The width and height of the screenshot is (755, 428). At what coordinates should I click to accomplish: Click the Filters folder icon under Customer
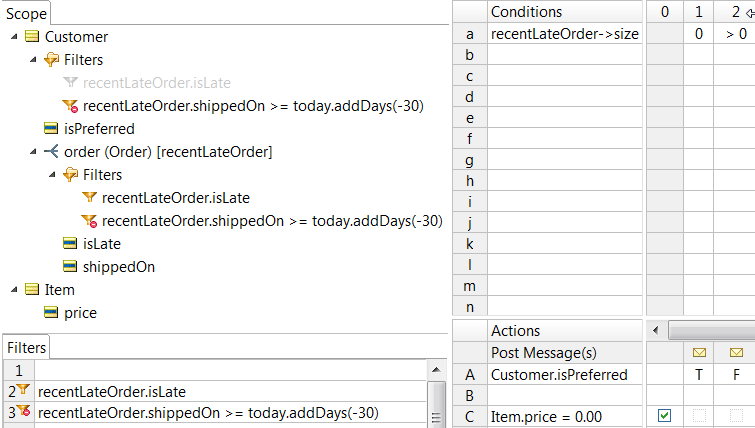point(51,60)
